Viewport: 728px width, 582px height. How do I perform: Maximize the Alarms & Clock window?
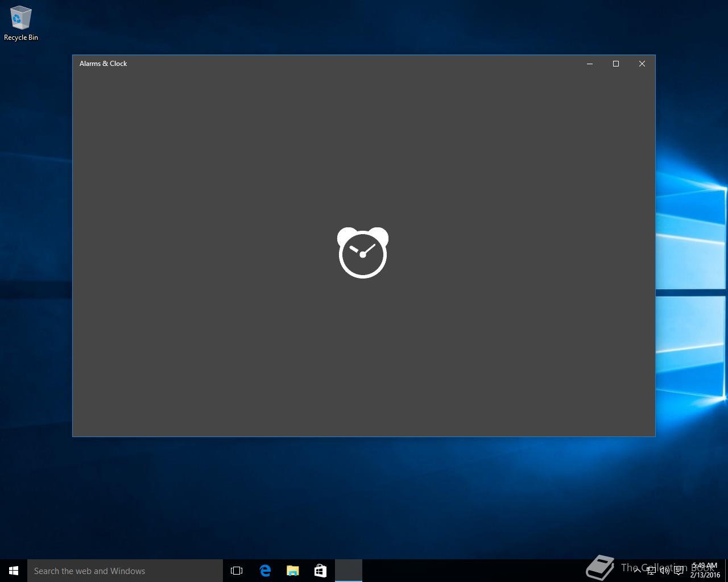click(x=616, y=64)
